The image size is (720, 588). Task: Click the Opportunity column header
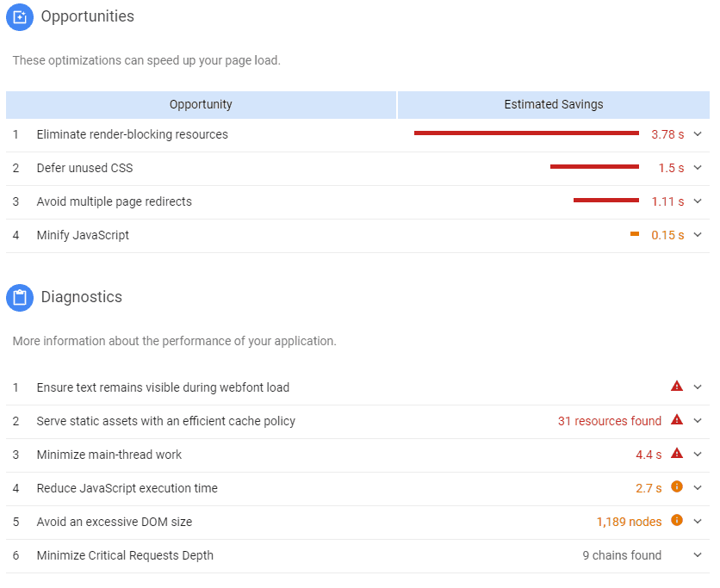(x=201, y=104)
